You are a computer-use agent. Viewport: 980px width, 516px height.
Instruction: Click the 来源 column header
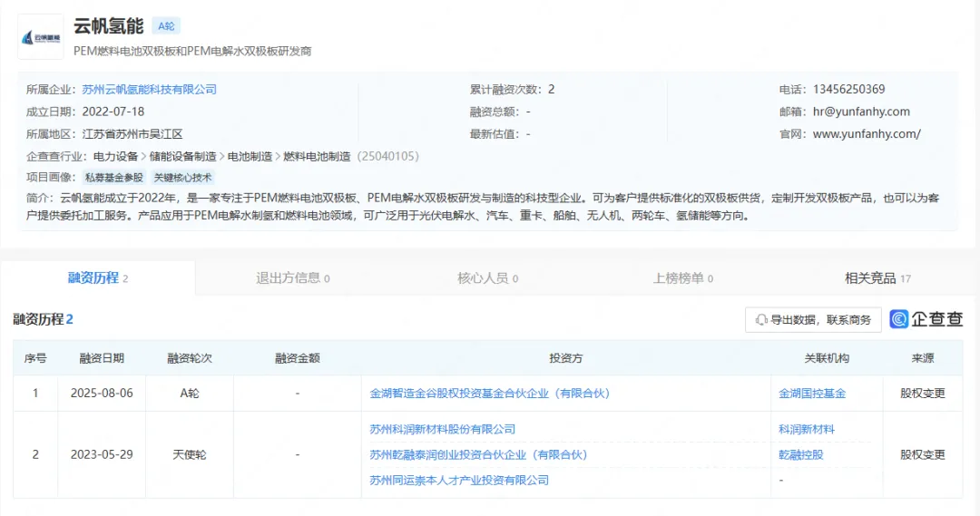(x=923, y=358)
